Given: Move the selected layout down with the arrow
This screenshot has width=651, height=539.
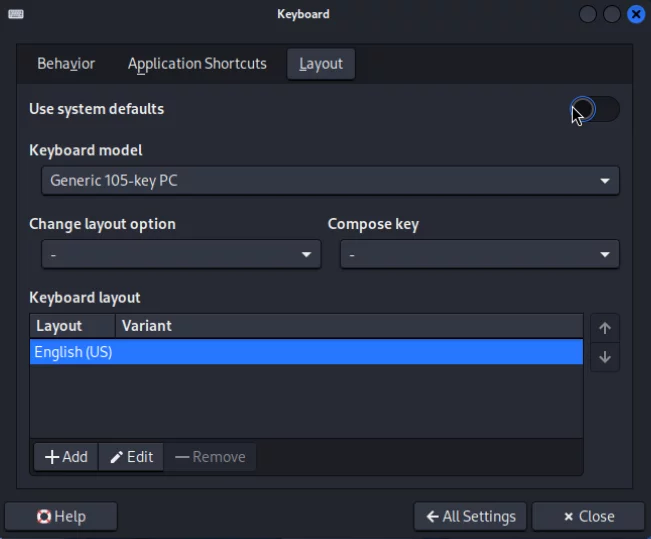Looking at the screenshot, I should point(604,357).
